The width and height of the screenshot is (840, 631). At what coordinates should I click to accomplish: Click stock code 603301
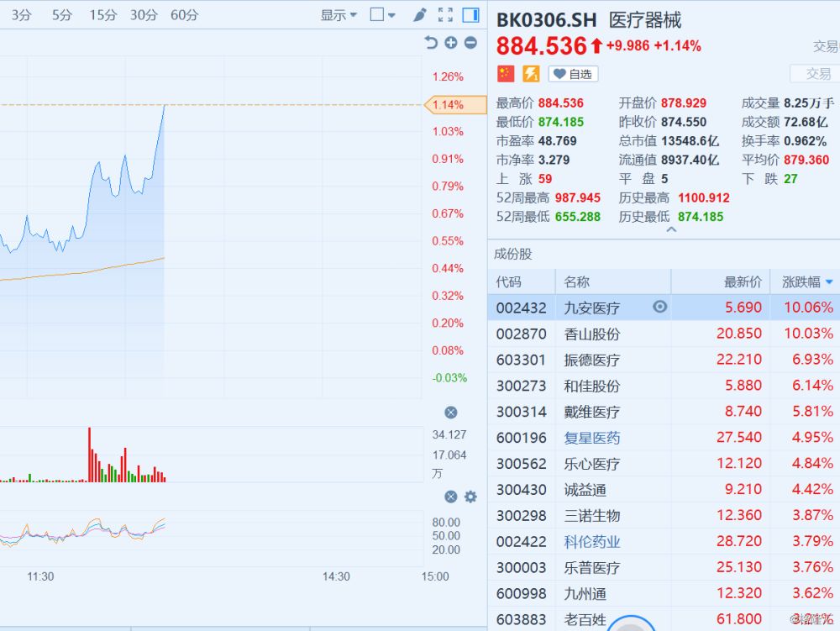tap(522, 360)
